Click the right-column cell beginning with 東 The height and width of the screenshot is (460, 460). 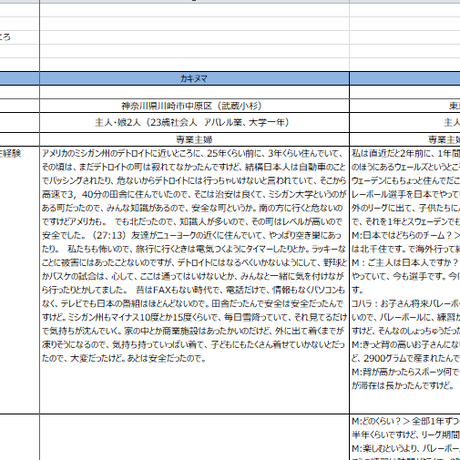[405, 106]
